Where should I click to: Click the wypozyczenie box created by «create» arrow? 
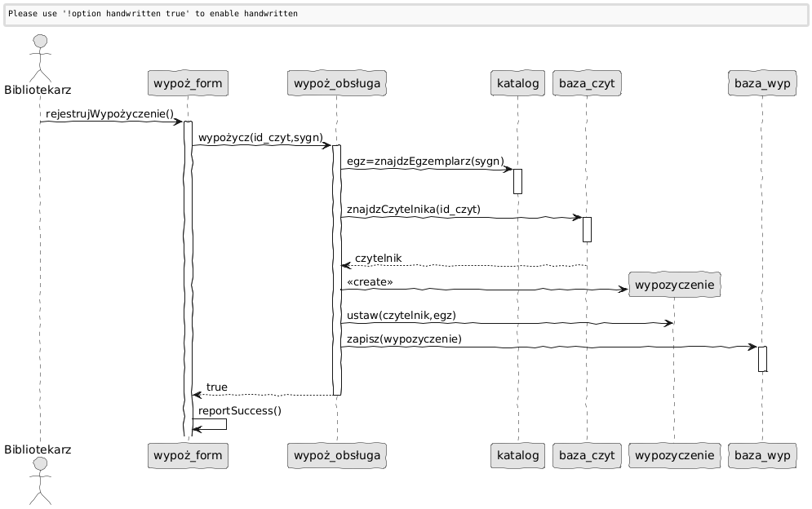pyautogui.click(x=674, y=286)
